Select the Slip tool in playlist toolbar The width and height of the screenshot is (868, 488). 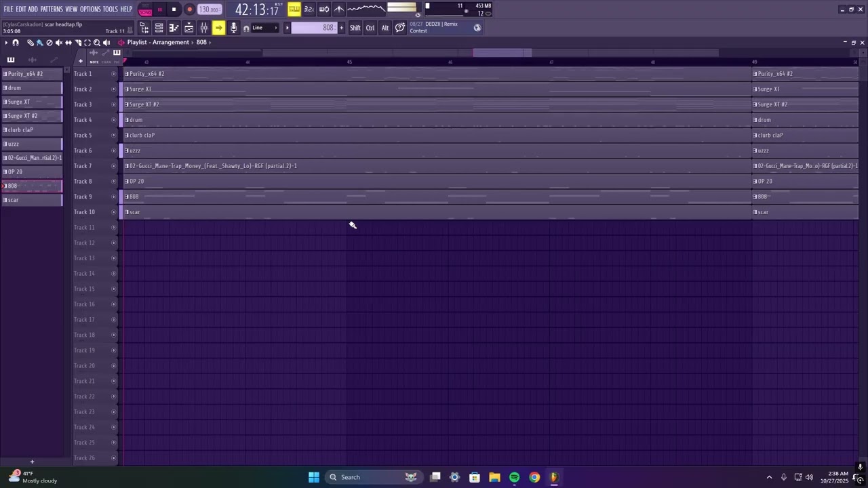68,43
